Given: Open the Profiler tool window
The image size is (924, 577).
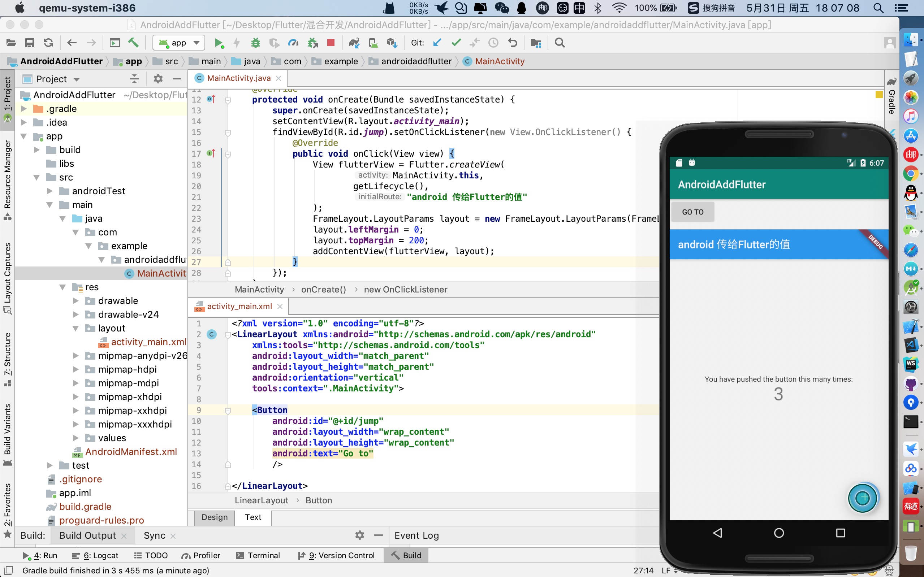Looking at the screenshot, I should pos(201,556).
